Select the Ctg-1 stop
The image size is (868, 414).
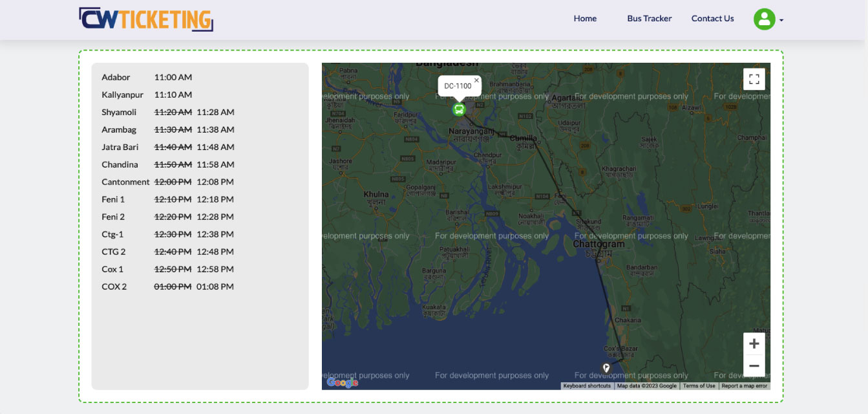[112, 234]
